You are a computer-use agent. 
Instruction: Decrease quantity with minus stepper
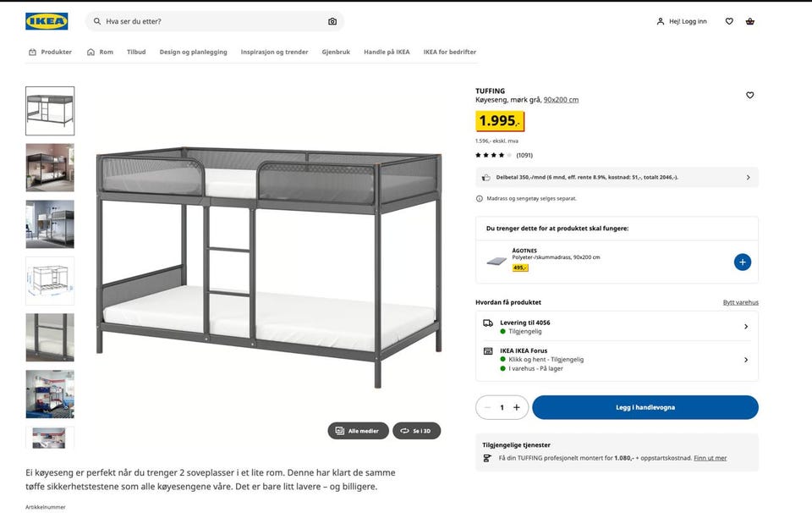click(x=487, y=407)
